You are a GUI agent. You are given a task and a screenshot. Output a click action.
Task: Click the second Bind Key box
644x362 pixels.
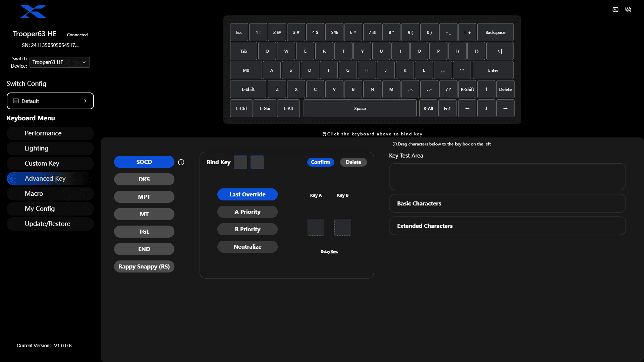pyautogui.click(x=257, y=162)
